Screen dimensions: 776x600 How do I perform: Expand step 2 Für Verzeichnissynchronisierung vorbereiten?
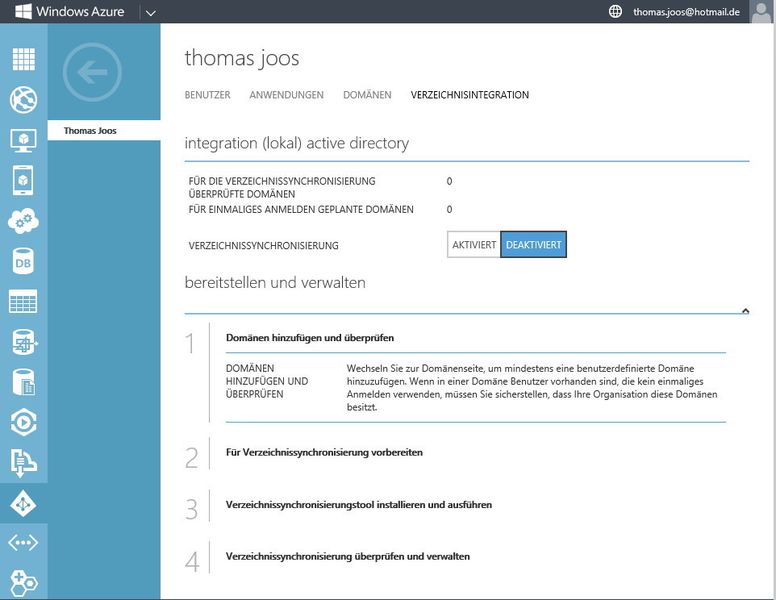click(324, 452)
